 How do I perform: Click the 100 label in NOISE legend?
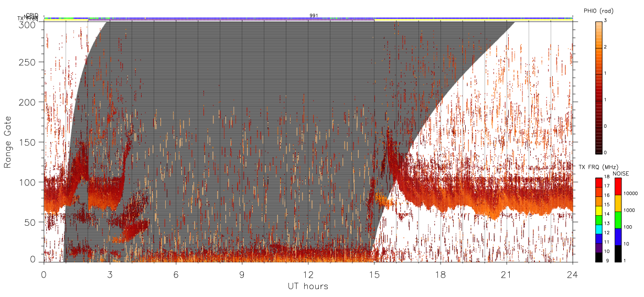click(x=627, y=227)
